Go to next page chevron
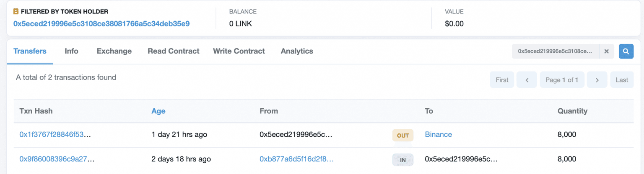 click(597, 80)
